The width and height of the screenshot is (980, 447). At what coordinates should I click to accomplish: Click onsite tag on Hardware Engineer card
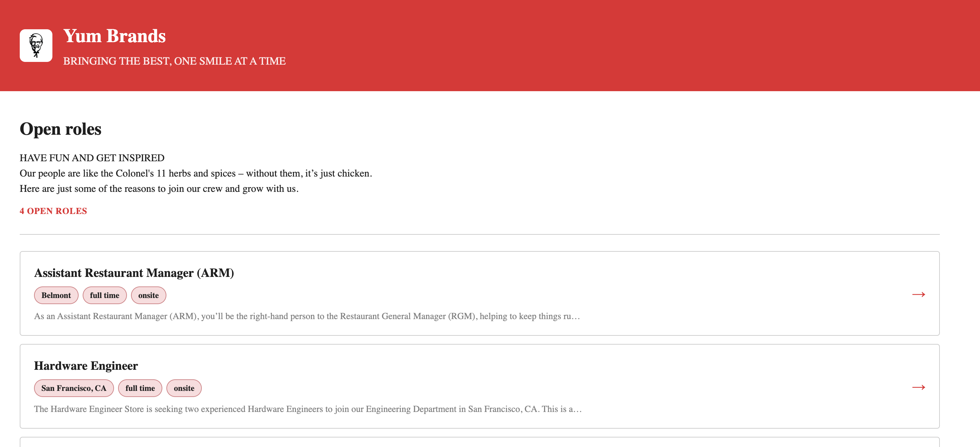coord(184,388)
